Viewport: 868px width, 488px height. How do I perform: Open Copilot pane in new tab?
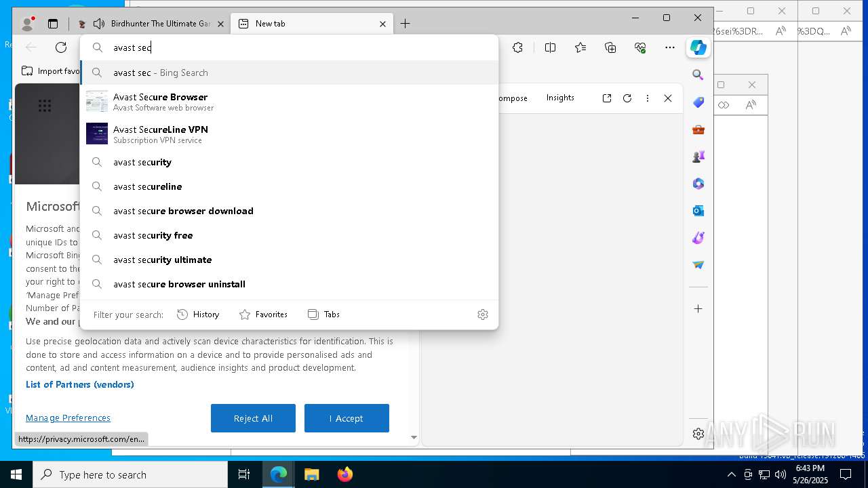(607, 98)
